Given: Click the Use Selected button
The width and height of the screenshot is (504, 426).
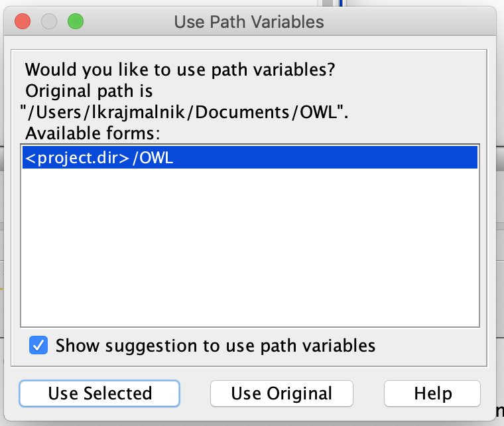Looking at the screenshot, I should coord(99,393).
